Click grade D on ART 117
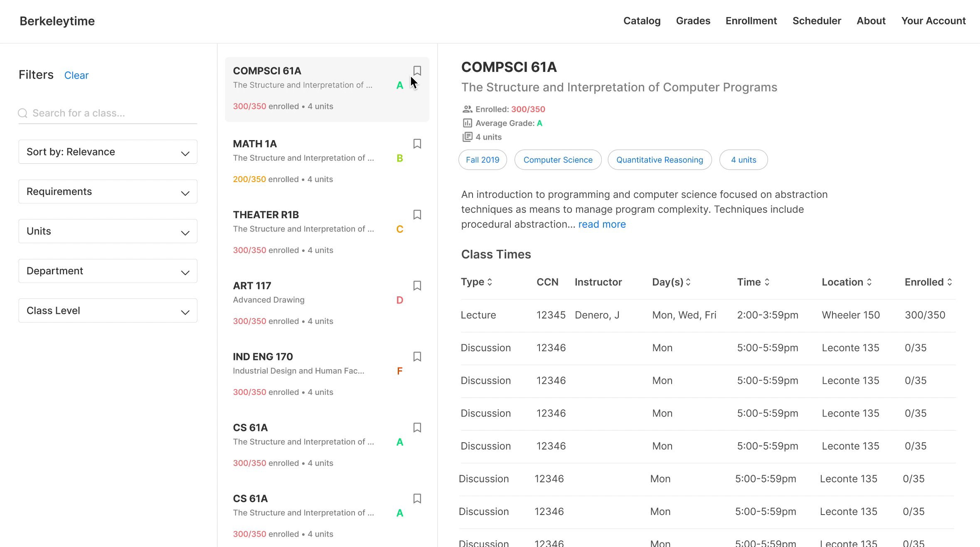The height and width of the screenshot is (547, 980). point(400,300)
